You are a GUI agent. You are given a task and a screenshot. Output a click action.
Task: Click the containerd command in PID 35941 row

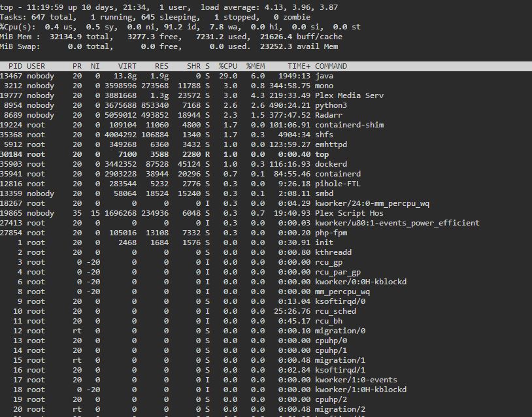pyautogui.click(x=338, y=174)
